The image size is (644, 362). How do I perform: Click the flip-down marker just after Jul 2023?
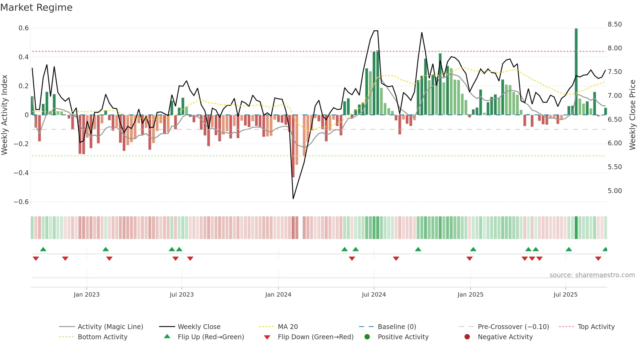190,258
